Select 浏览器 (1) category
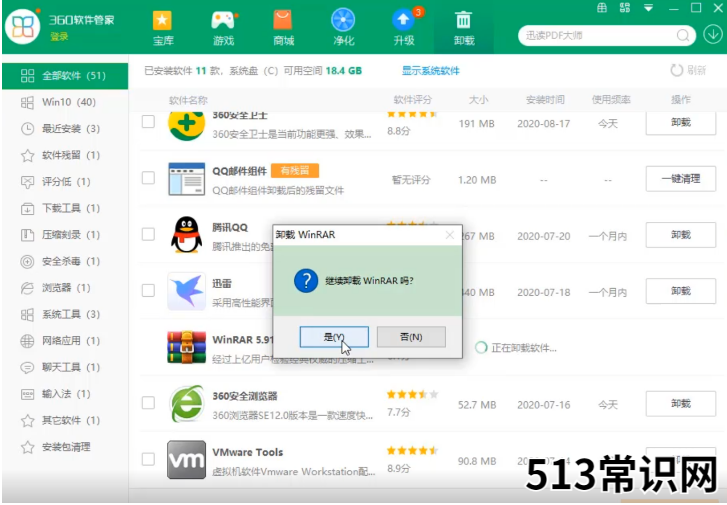Image resolution: width=727 pixels, height=505 pixels. coord(65,288)
